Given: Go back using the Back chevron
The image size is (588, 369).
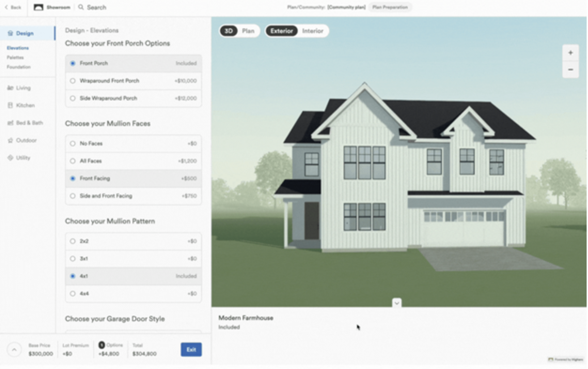Looking at the screenshot, I should 7,7.
